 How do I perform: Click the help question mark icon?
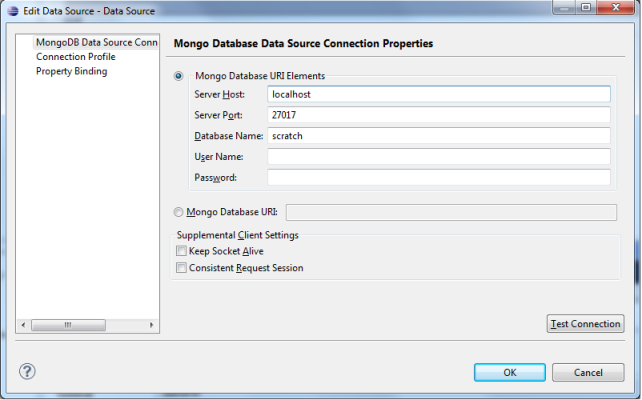coord(27,371)
